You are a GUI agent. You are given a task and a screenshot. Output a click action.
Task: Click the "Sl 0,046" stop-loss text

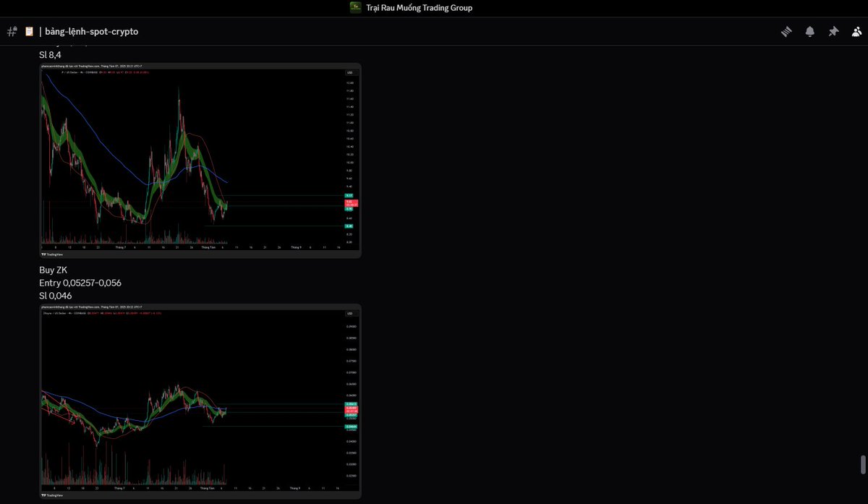point(55,296)
